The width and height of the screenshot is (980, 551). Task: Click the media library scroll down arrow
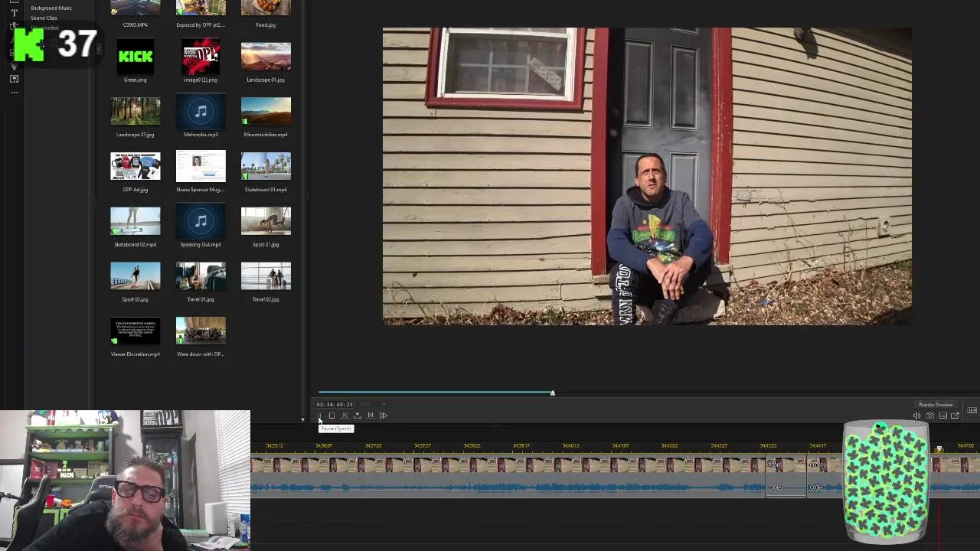(302, 419)
